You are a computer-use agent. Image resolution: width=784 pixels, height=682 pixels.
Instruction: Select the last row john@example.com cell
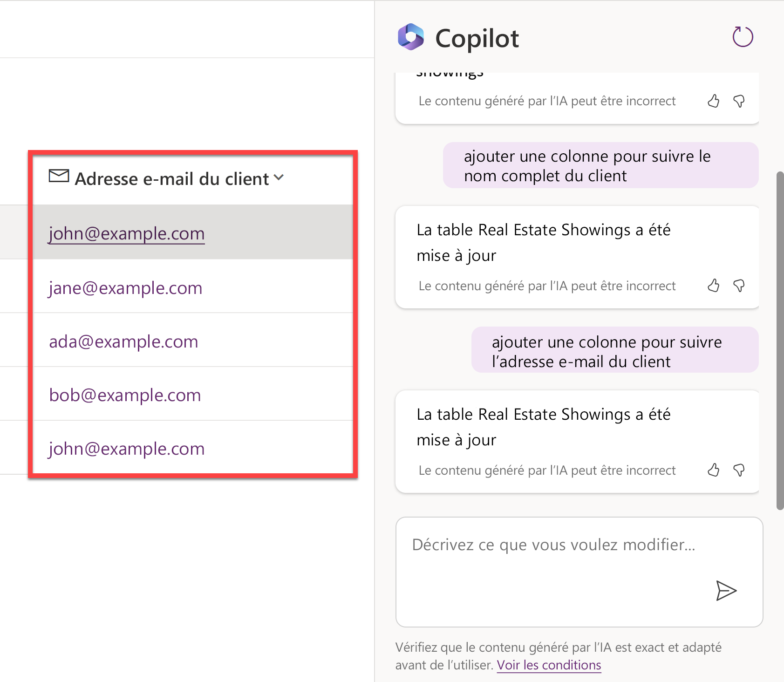[193, 447]
